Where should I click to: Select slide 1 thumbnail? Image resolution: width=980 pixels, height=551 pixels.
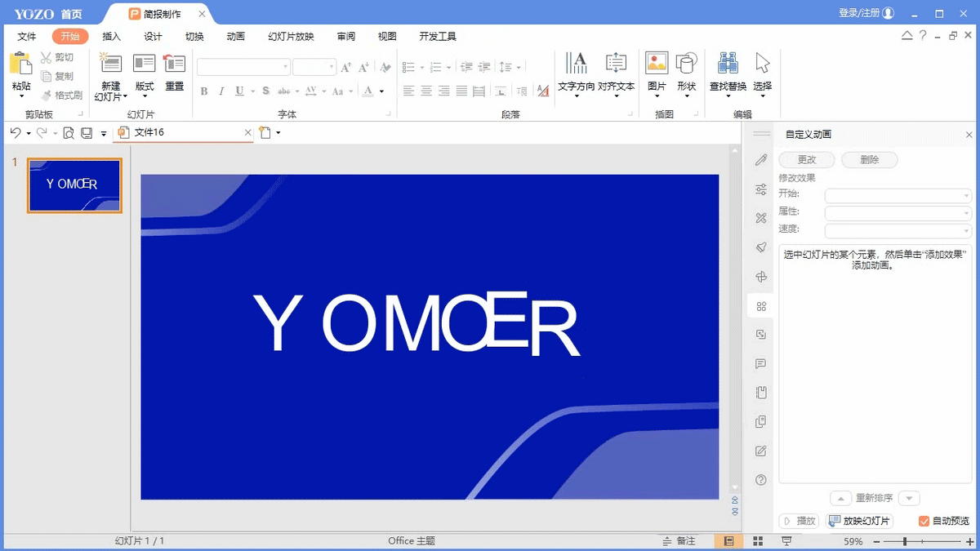click(74, 185)
